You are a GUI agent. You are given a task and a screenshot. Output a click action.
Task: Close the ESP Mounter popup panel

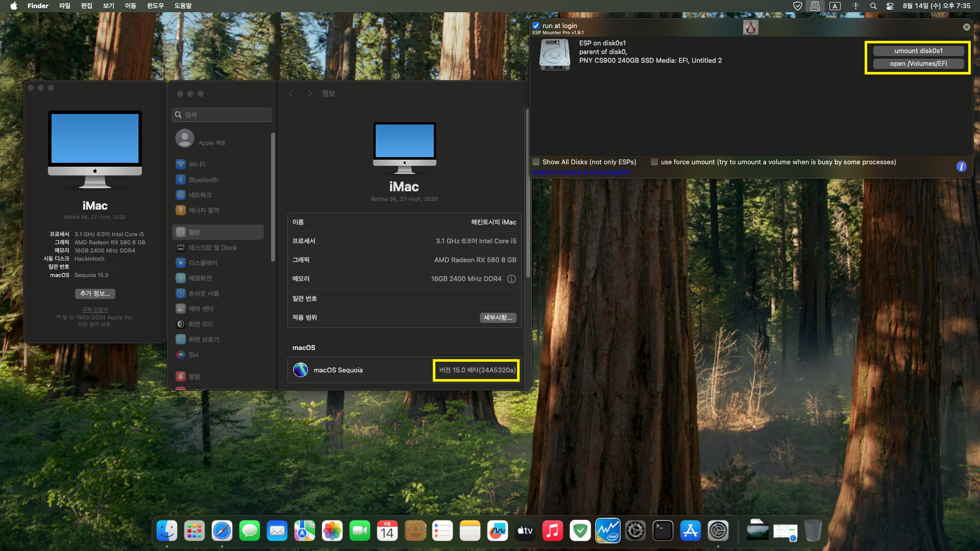coord(966,27)
